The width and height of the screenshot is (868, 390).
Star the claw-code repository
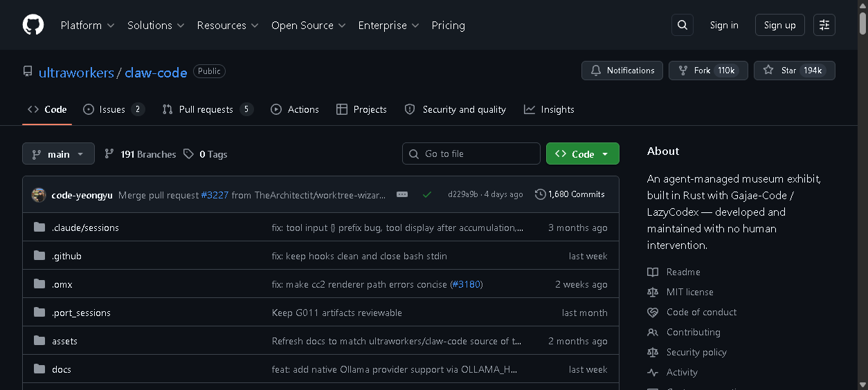tap(795, 71)
